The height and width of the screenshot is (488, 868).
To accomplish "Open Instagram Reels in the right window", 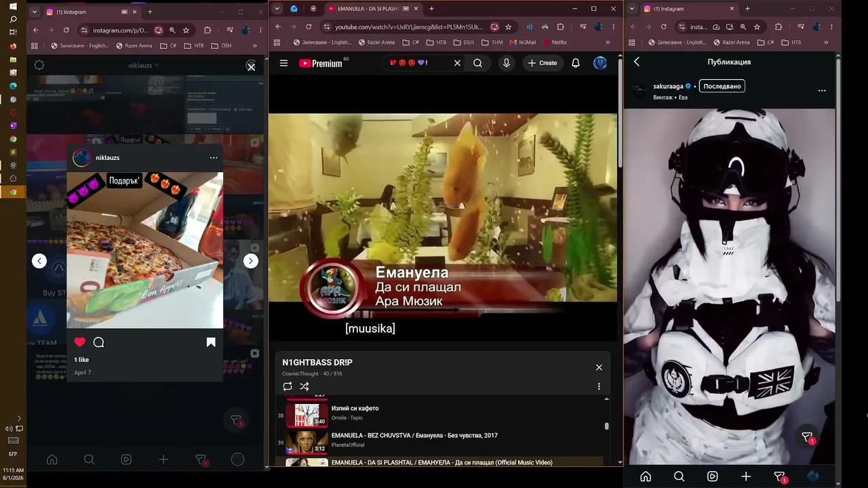I will (x=713, y=476).
